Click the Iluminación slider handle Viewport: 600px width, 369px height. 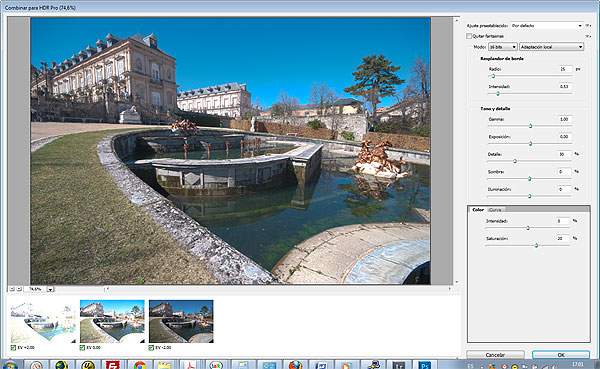[530, 196]
